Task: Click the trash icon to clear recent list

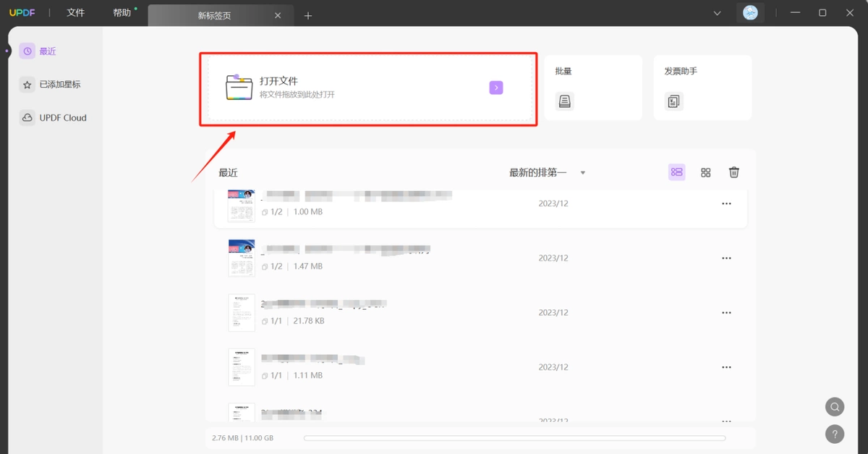Action: (734, 172)
